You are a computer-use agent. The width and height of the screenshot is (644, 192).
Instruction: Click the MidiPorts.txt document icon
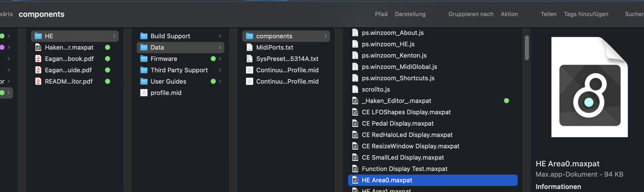tap(250, 47)
